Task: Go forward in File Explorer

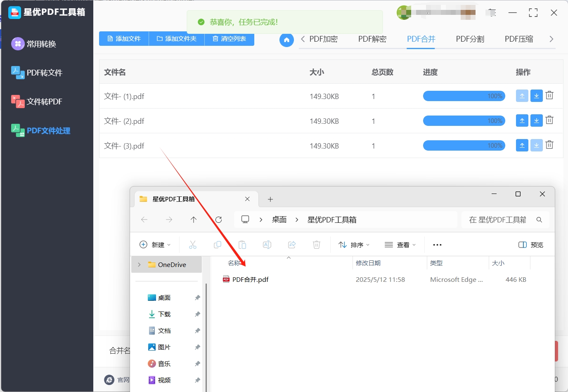Action: (x=169, y=220)
